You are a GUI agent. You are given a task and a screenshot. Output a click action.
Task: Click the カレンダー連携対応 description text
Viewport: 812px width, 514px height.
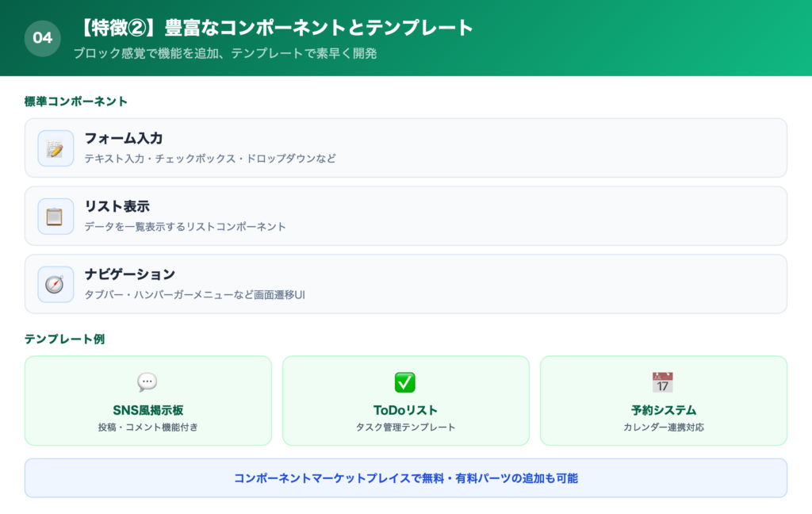pyautogui.click(x=664, y=426)
